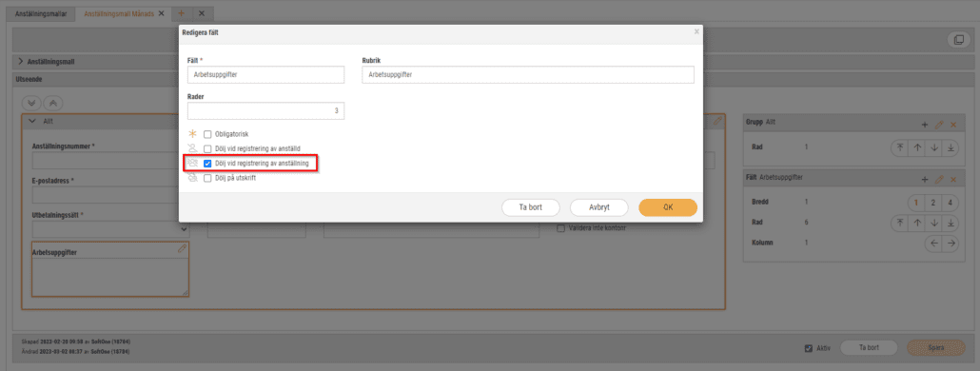
Task: Move field Rad 6 to bottom
Action: pyautogui.click(x=951, y=223)
